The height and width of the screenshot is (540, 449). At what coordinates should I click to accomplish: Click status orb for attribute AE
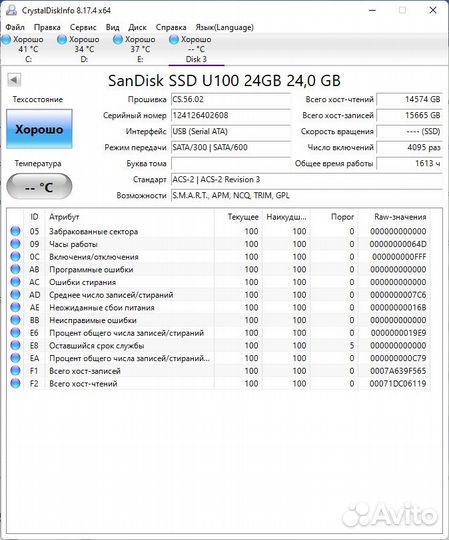pos(15,307)
